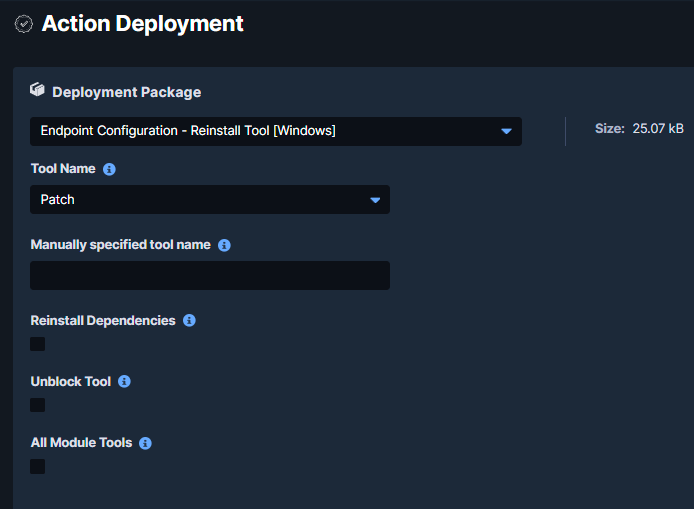The width and height of the screenshot is (694, 509).
Task: Enable the Reinstall Dependencies checkbox
Action: pyautogui.click(x=38, y=344)
